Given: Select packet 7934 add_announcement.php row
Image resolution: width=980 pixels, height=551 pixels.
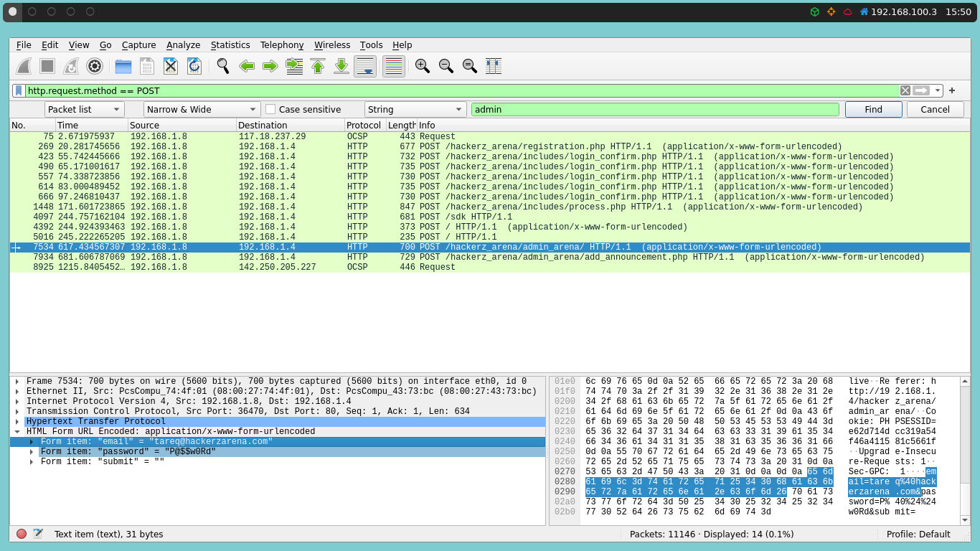Looking at the screenshot, I should (x=489, y=257).
